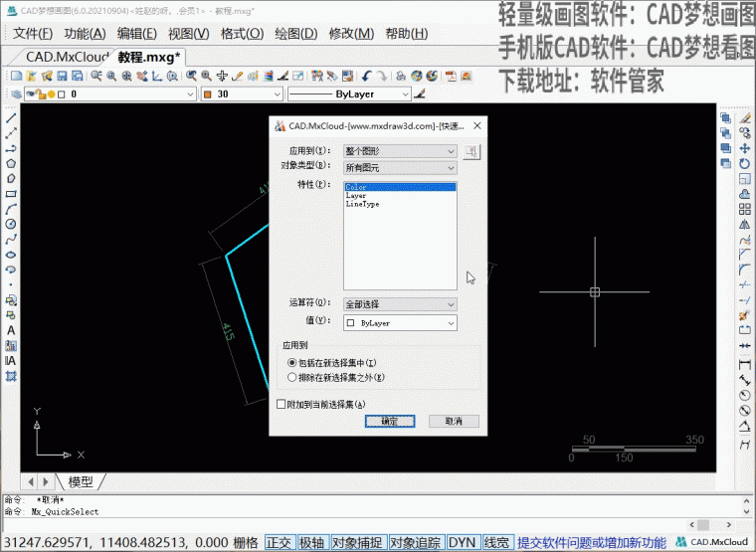
Task: Select the Linear dimension tool
Action: (745, 364)
